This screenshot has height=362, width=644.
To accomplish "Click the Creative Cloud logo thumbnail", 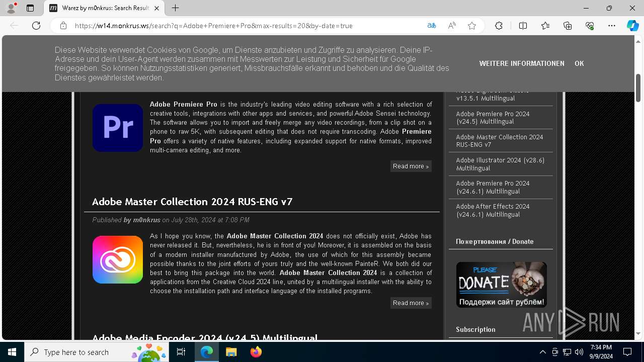I will 118,259.
